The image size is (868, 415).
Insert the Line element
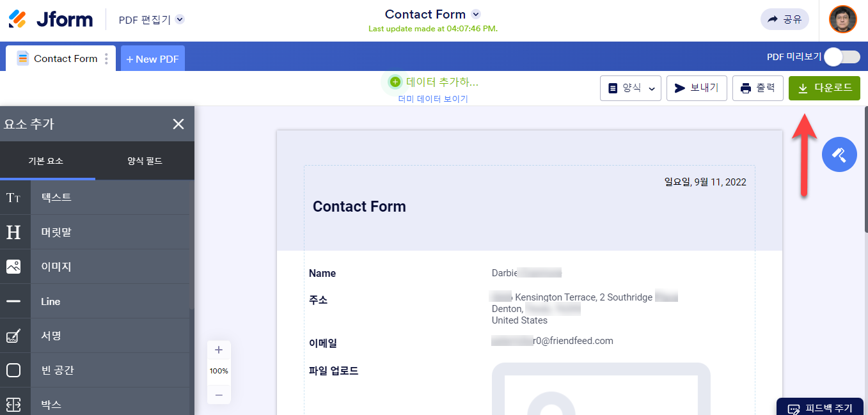coord(13,301)
